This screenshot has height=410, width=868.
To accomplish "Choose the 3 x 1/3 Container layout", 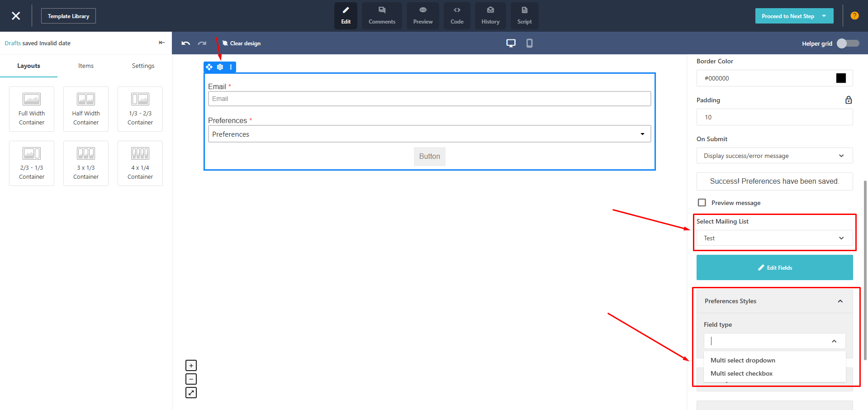I will click(x=86, y=163).
